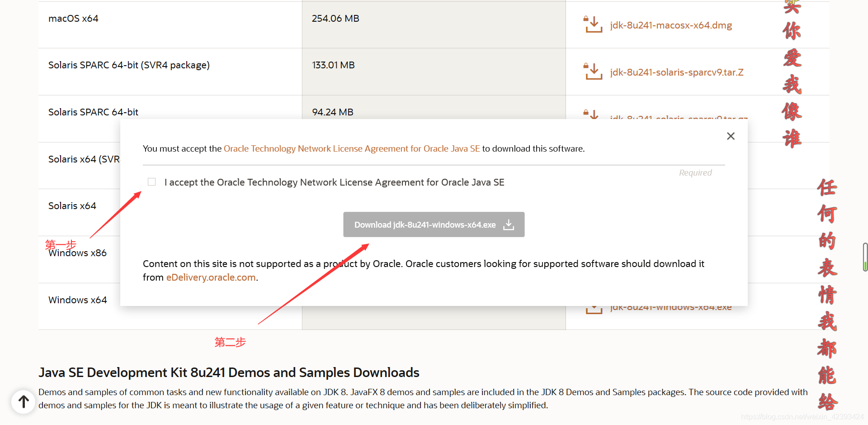This screenshot has height=425, width=868.
Task: Open the Oracle Technology Network License Agreement link
Action: pos(352,149)
